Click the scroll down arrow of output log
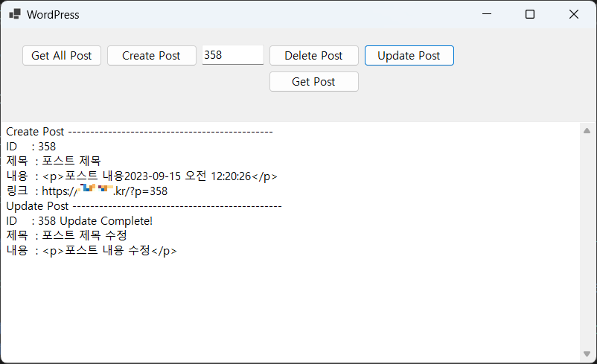 (587, 354)
